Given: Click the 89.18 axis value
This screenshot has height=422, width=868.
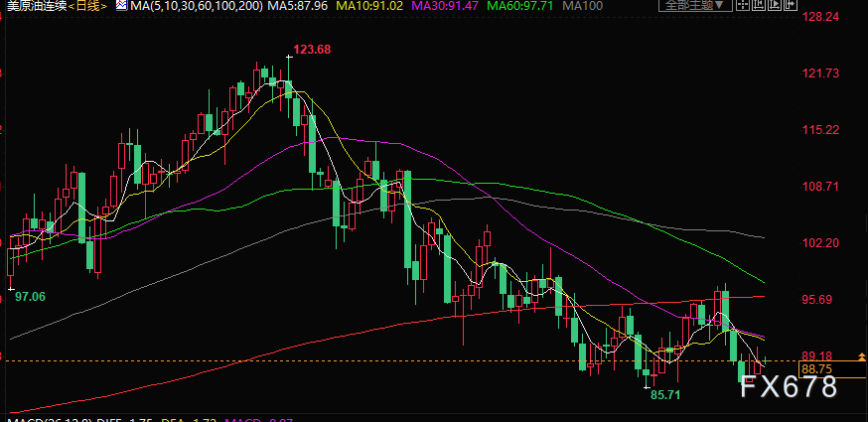Looking at the screenshot, I should click(x=817, y=356).
